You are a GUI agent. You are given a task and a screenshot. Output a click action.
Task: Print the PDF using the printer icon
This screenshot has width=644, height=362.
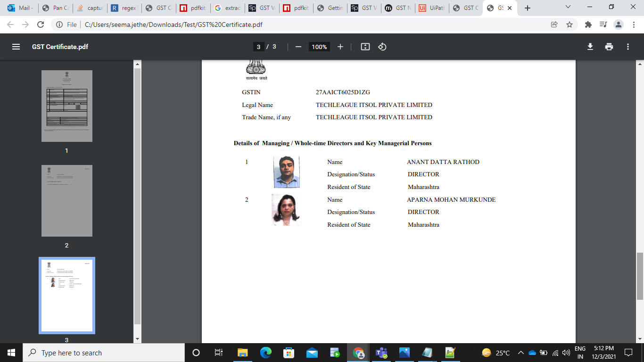609,47
